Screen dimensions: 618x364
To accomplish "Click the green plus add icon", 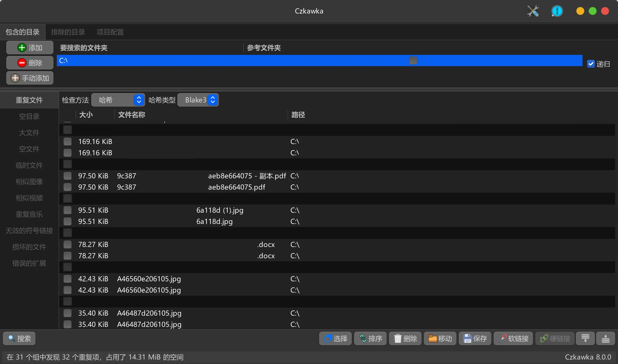I will [x=30, y=48].
